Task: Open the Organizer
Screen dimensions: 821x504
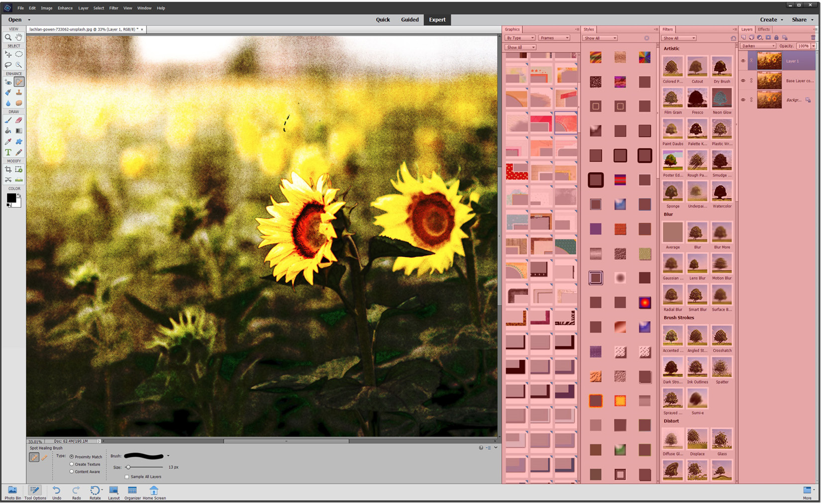Action: pyautogui.click(x=132, y=493)
